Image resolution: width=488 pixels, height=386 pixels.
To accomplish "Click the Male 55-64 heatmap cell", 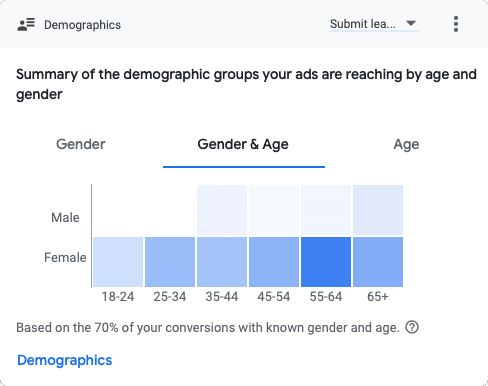I will point(326,210).
